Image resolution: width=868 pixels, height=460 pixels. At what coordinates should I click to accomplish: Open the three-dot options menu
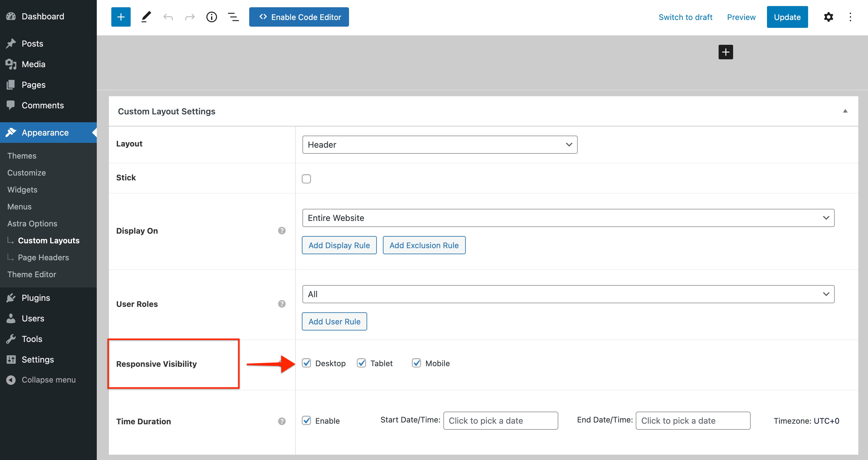click(x=850, y=17)
